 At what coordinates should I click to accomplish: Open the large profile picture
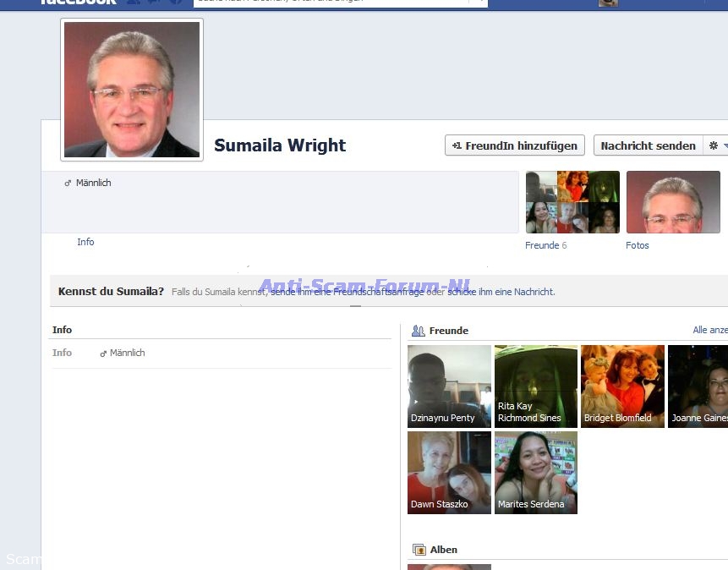click(x=132, y=90)
